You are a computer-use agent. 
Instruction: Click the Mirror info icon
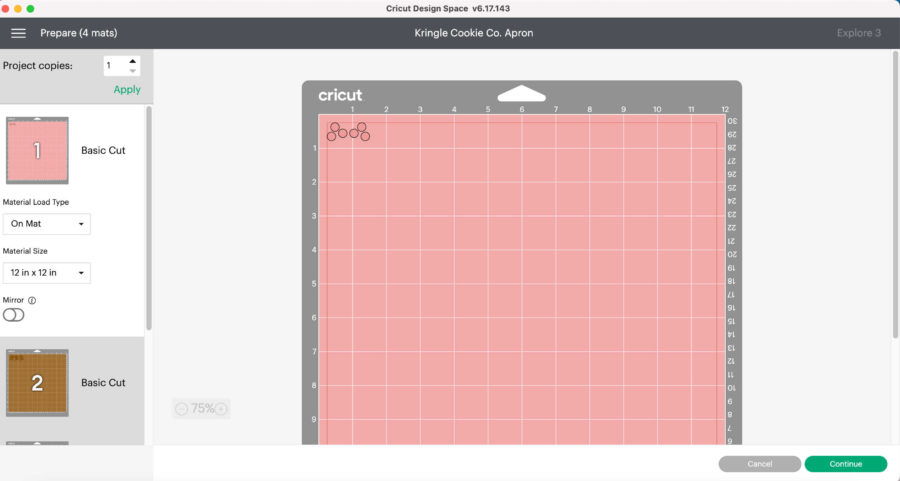click(x=33, y=300)
